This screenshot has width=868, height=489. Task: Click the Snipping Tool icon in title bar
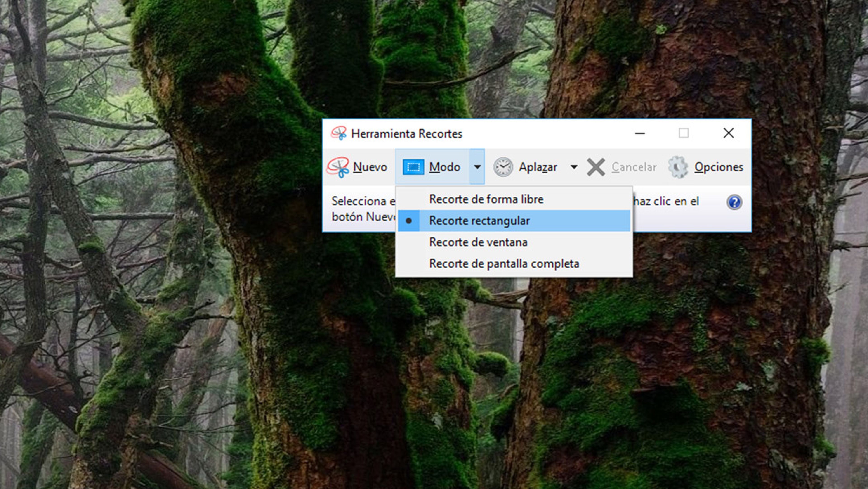tap(339, 133)
